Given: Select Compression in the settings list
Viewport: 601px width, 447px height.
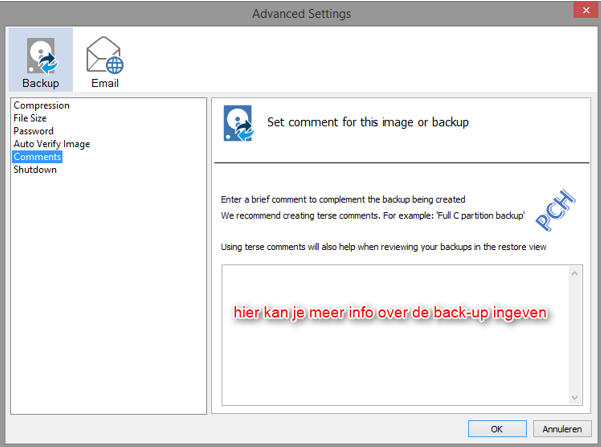Looking at the screenshot, I should (41, 105).
